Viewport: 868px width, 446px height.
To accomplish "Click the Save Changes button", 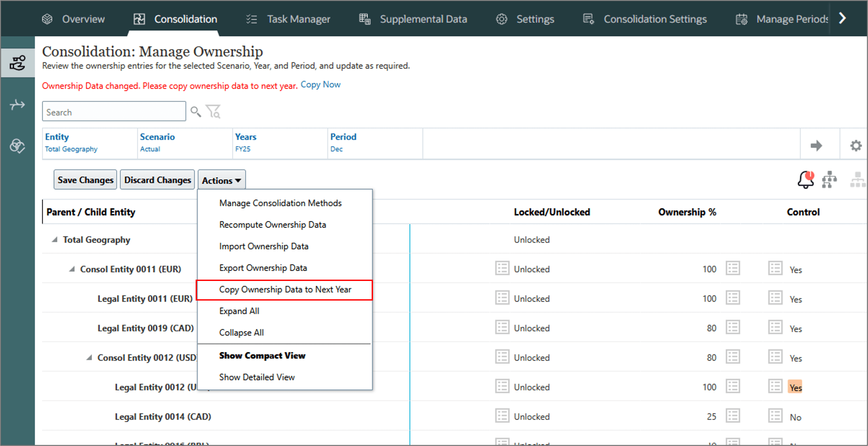I will click(85, 180).
